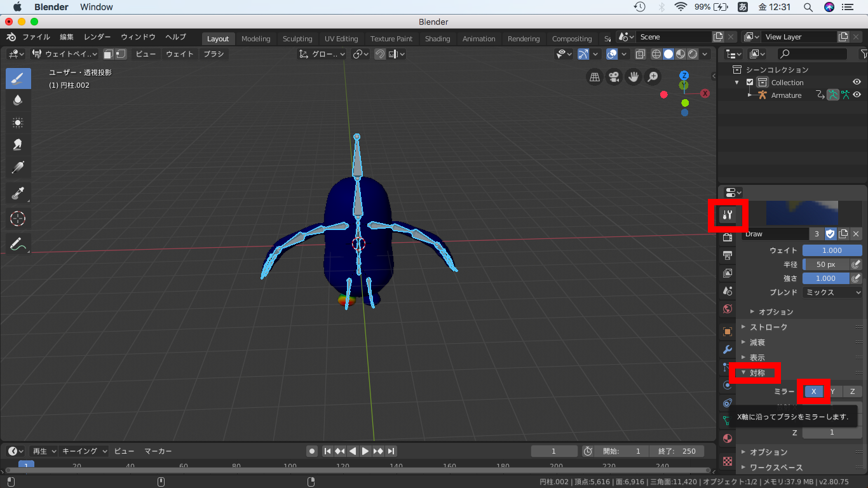The height and width of the screenshot is (488, 868).
Task: Open Active Tool and Workspace settings tab
Action: pyautogui.click(x=728, y=215)
